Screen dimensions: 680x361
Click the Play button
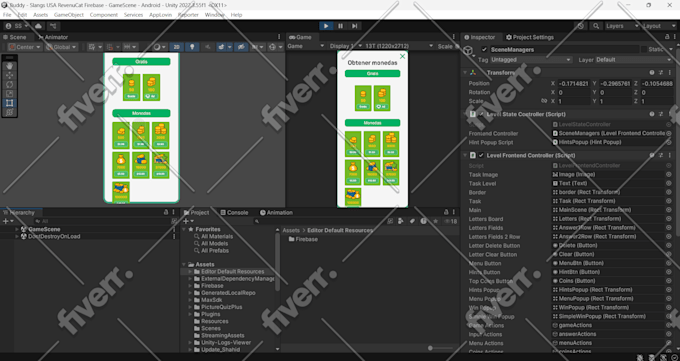pyautogui.click(x=326, y=26)
